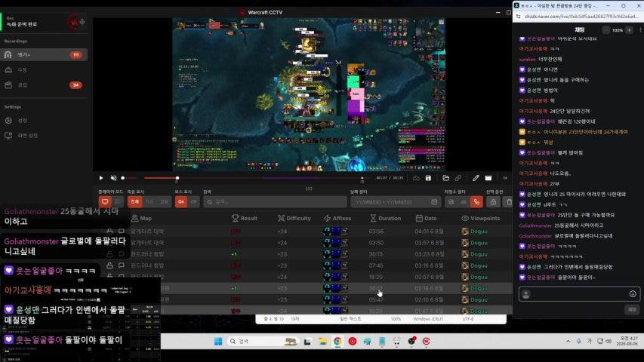
Task: Show hidden system tray icons chevron
Action: pos(568,342)
